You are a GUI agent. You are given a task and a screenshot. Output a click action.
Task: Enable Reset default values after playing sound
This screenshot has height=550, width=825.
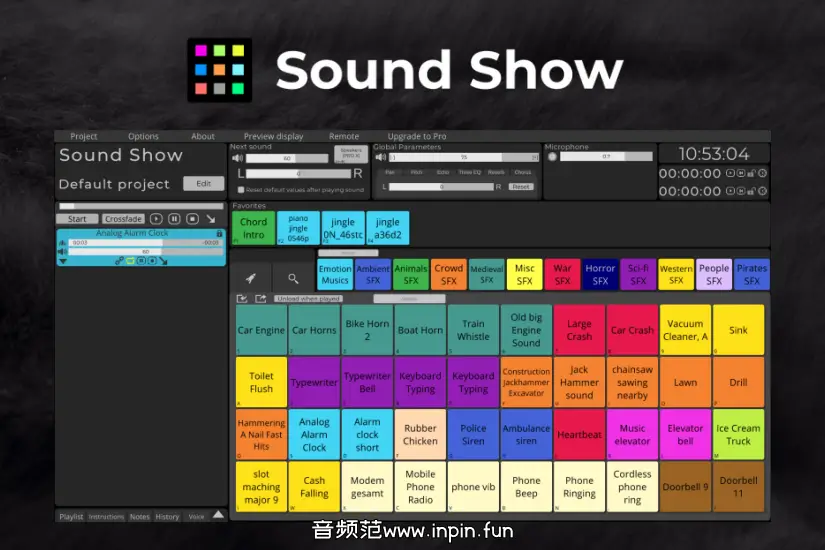coord(241,189)
